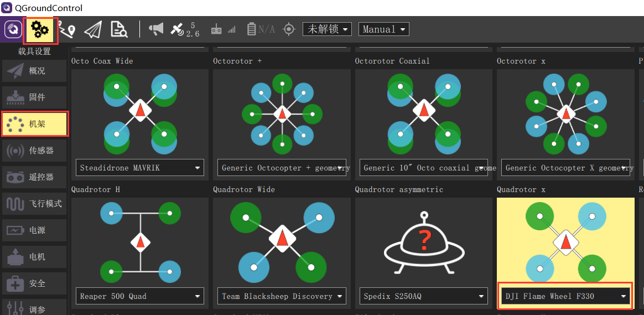
Task: Open 概况 summary page
Action: pyautogui.click(x=34, y=71)
